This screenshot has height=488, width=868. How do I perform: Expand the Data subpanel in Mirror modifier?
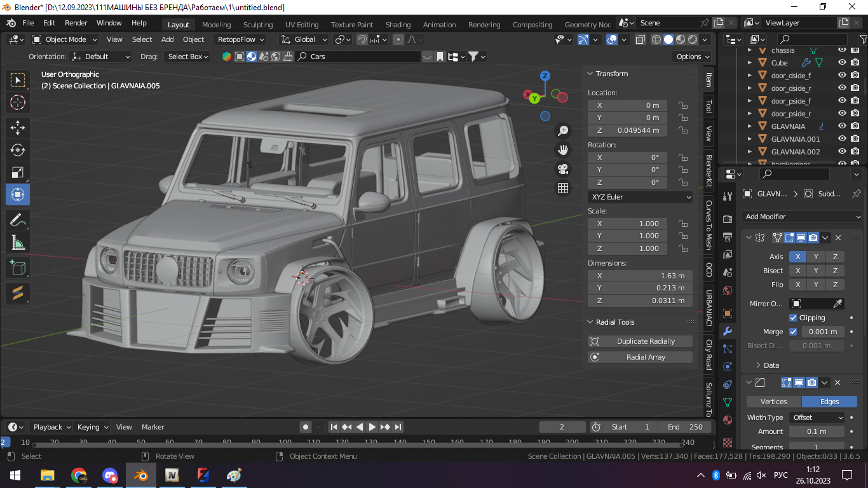[x=758, y=365]
